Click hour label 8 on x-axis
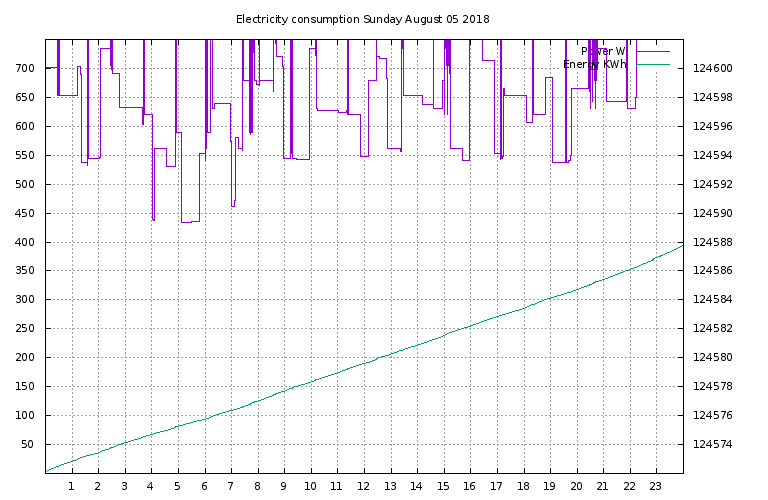The height and width of the screenshot is (500, 768). [x=257, y=486]
